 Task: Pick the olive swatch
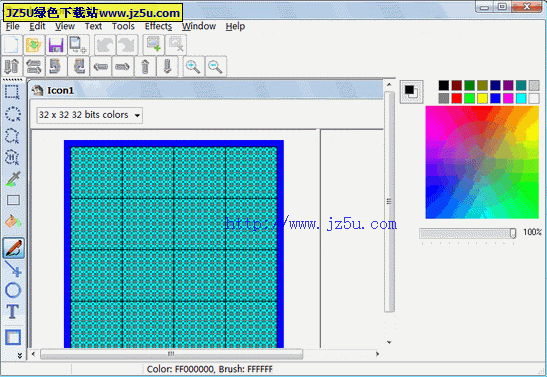pyautogui.click(x=482, y=85)
